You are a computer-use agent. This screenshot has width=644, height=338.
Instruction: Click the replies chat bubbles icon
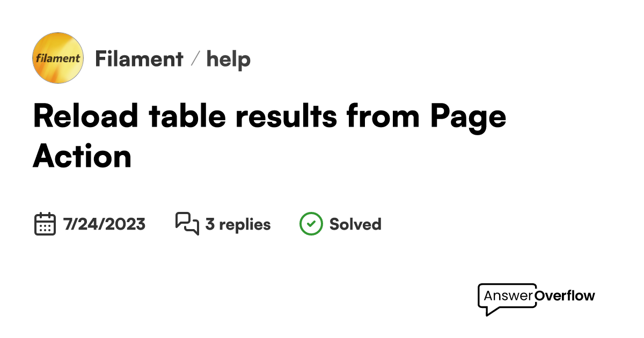187,224
